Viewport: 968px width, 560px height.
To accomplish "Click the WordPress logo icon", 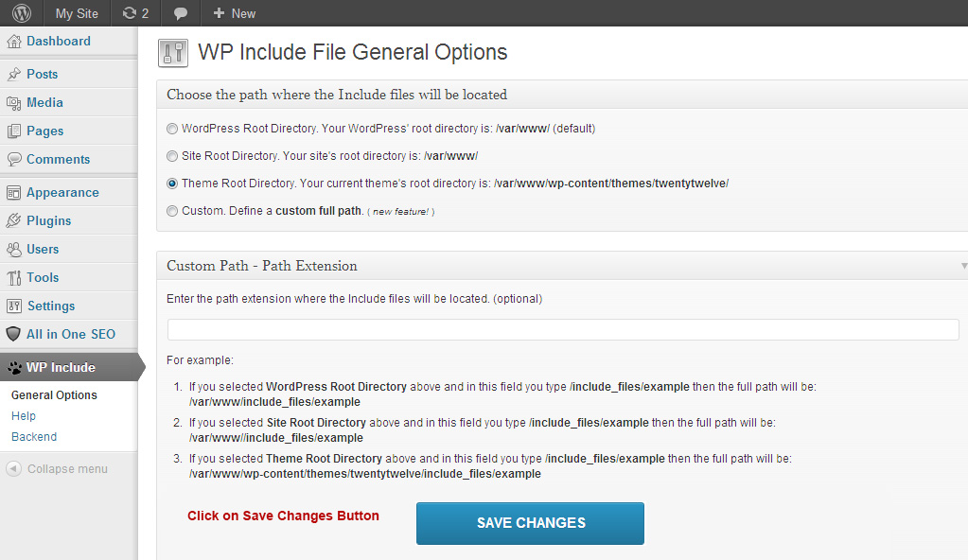I will coord(21,13).
